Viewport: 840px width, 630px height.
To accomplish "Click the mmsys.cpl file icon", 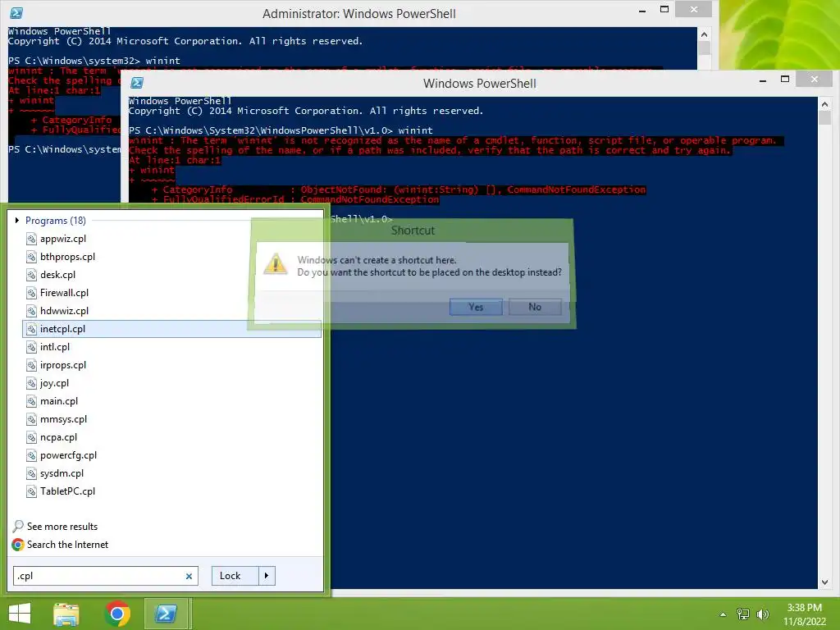I will (32, 419).
